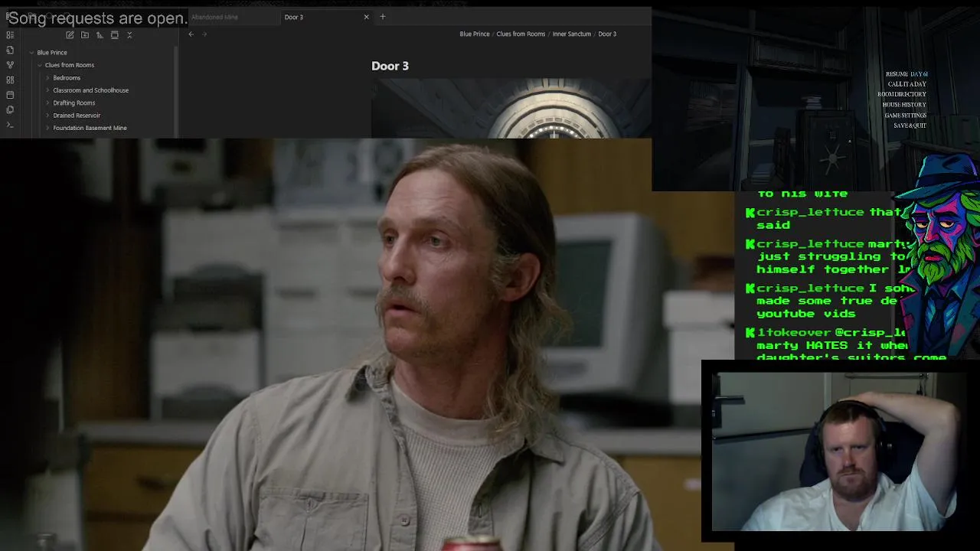
Task: Click the change sort order icon
Action: (100, 34)
